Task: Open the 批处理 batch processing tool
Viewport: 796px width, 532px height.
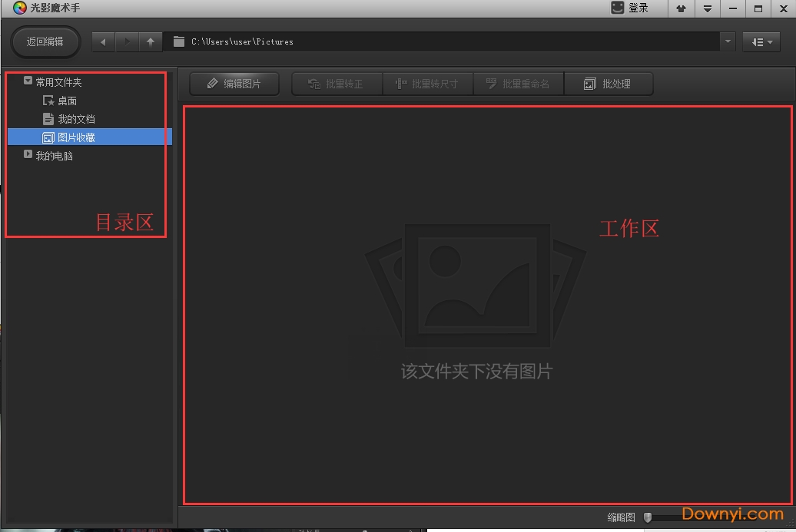Action: pyautogui.click(x=608, y=84)
